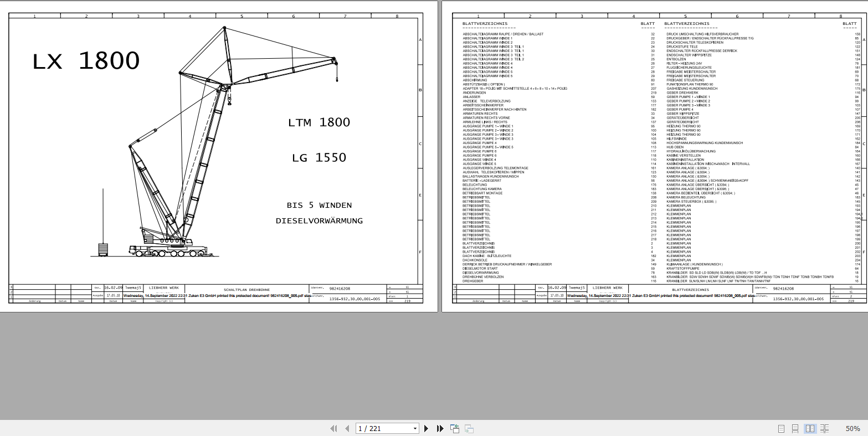
Task: Skip to the last page
Action: pos(439,428)
